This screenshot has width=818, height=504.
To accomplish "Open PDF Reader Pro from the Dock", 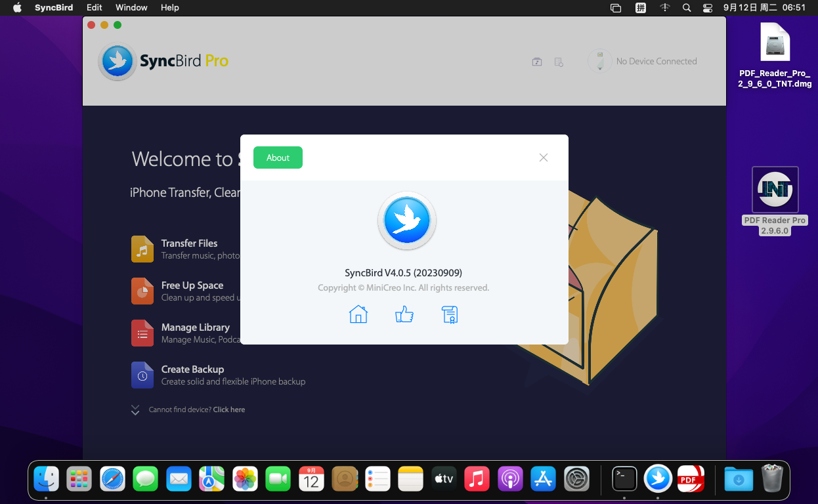I will tap(691, 479).
